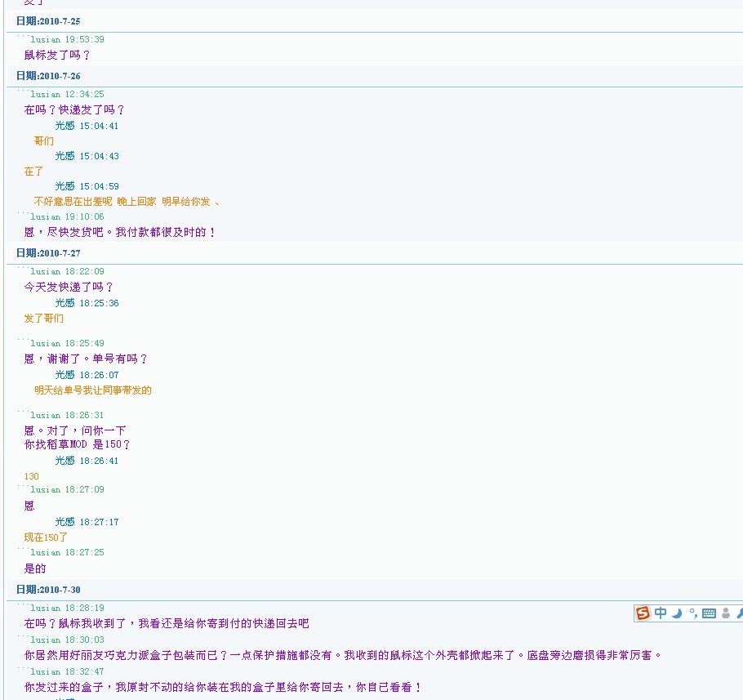Click the orange reply 发了哥们

(x=44, y=318)
